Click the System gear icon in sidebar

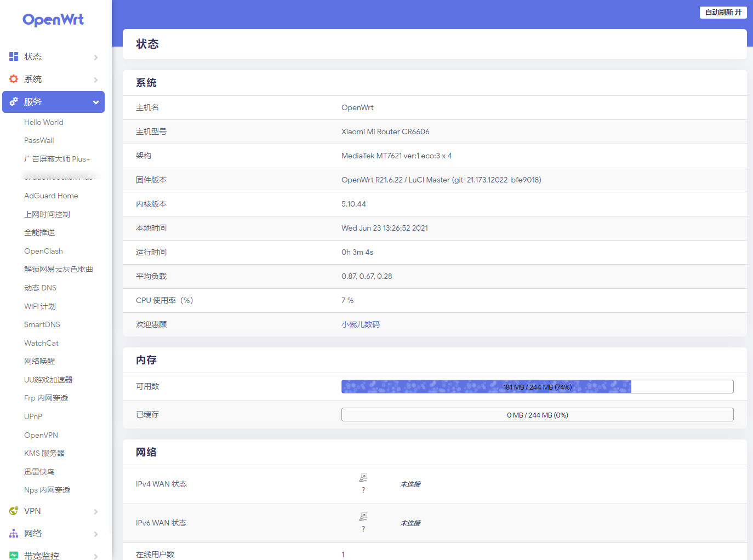coord(14,79)
